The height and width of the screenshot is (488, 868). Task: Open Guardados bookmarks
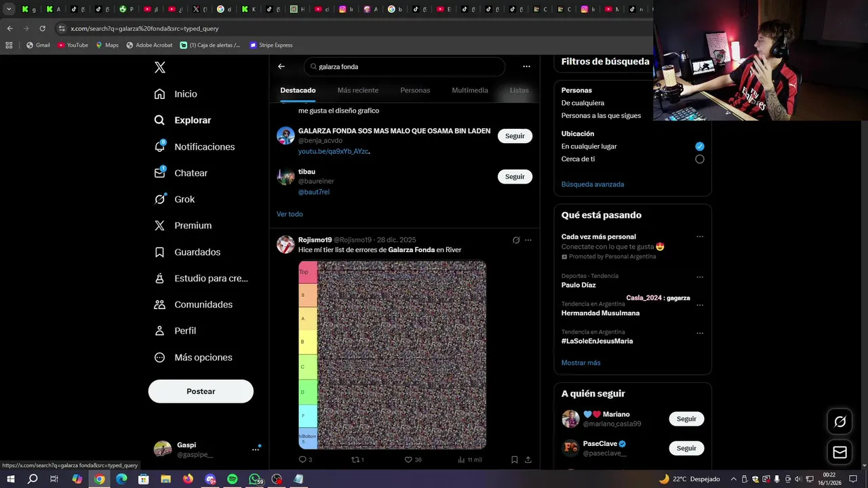coord(186,252)
